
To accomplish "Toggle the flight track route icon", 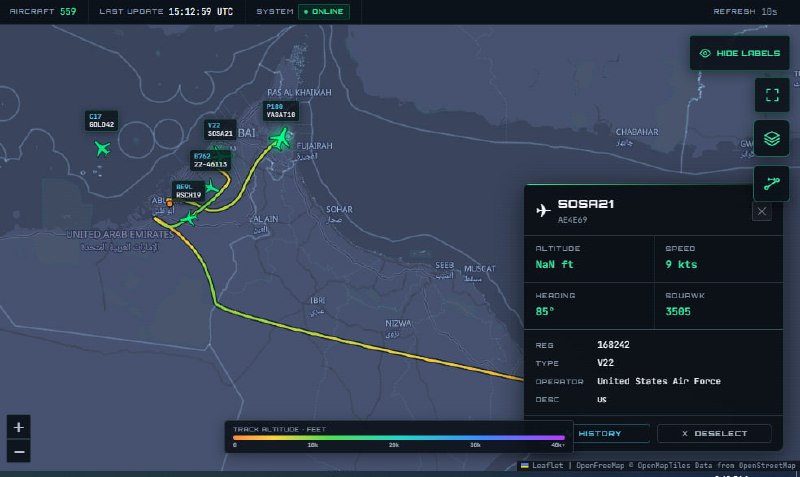I will pyautogui.click(x=771, y=184).
